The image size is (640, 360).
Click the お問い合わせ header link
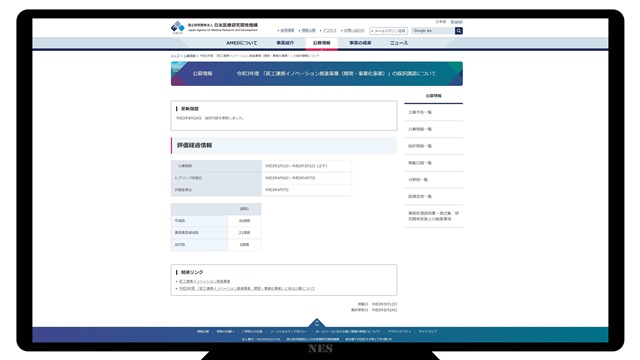[x=354, y=31]
